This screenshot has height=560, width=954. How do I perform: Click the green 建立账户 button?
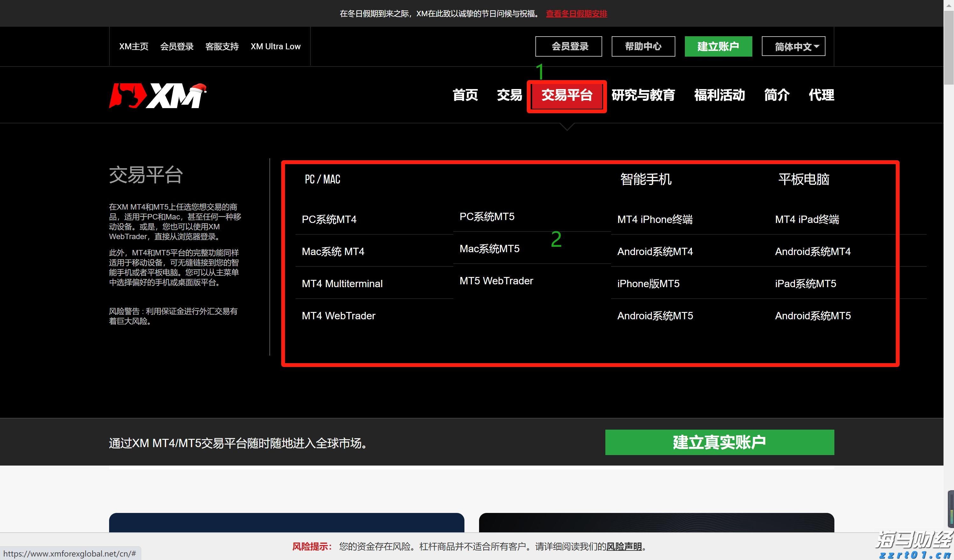[718, 46]
